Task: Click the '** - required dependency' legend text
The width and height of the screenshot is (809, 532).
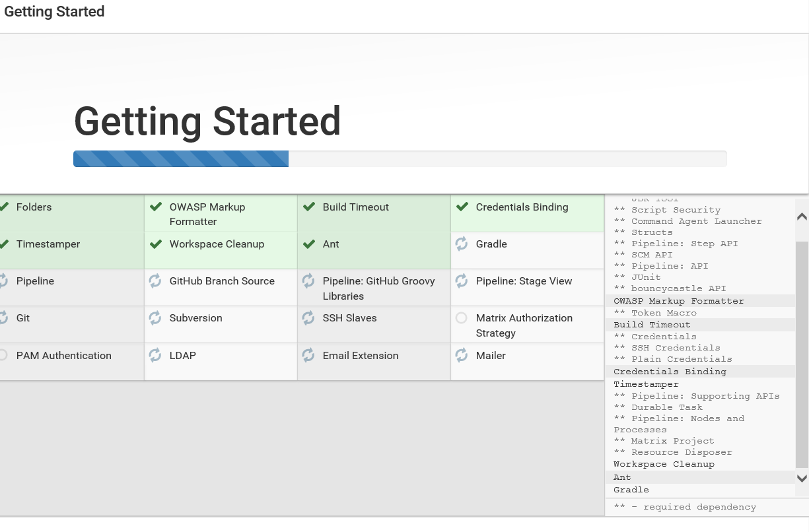Action: coord(685,507)
